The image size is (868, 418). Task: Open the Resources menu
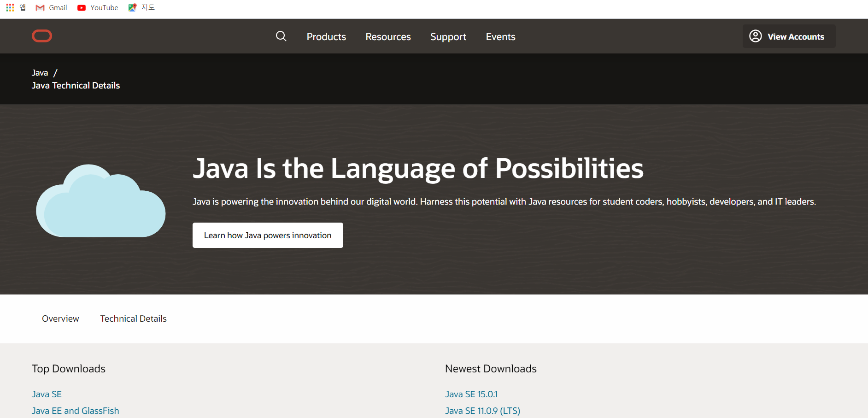click(388, 37)
